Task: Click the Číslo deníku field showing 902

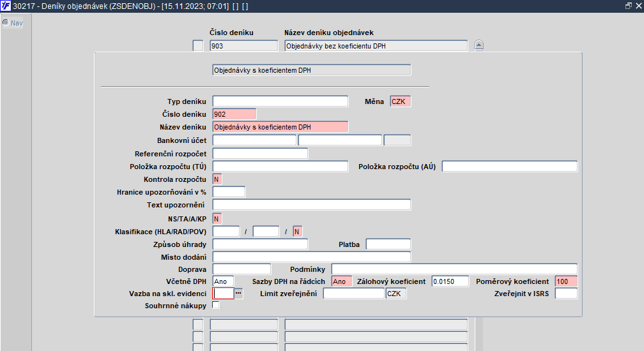Action: pos(234,114)
